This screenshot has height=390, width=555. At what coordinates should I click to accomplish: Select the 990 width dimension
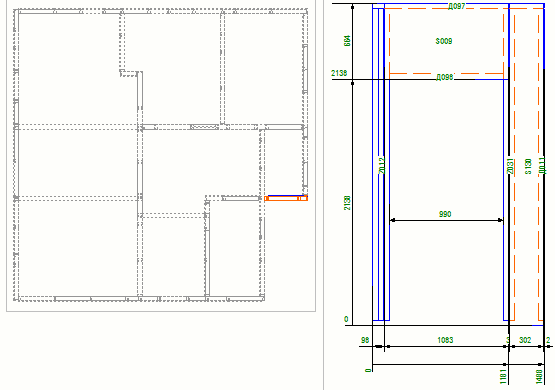[x=445, y=214]
